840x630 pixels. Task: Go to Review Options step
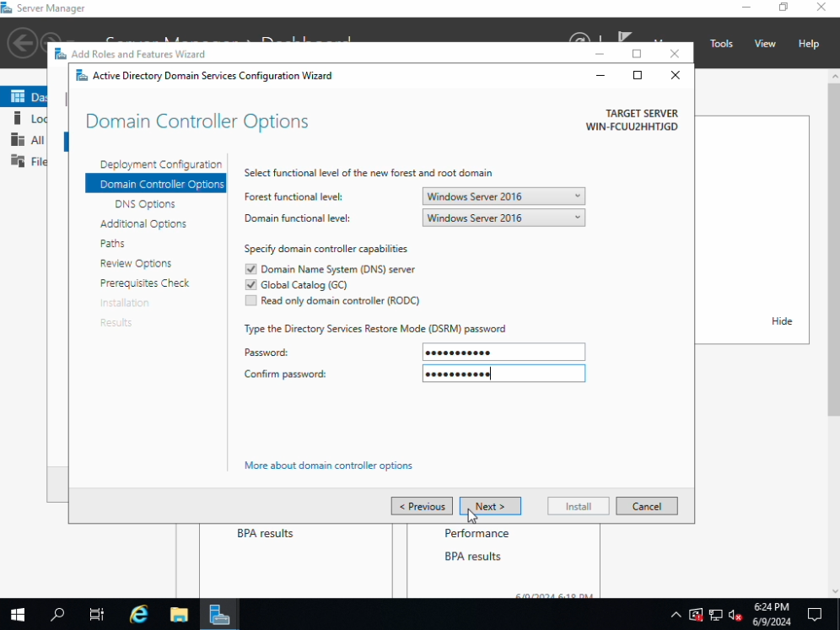pos(136,263)
